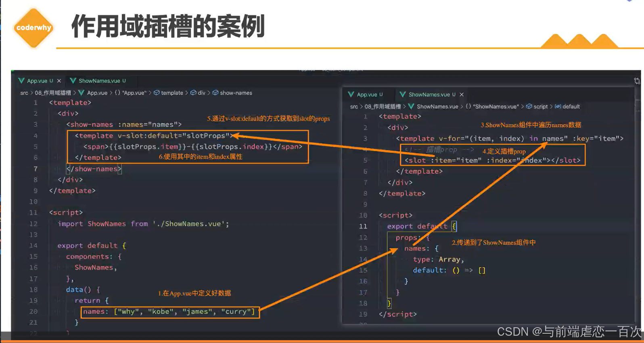Screen dimensions: 644x343
Task: Click Vue icon in right breadcrumb path
Action: tap(411, 107)
